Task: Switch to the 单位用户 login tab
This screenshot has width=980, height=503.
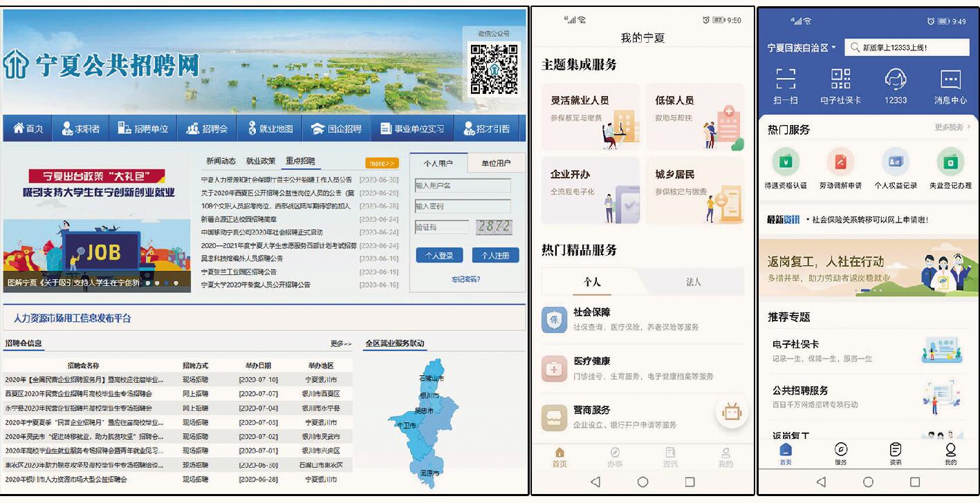Action: tap(495, 163)
